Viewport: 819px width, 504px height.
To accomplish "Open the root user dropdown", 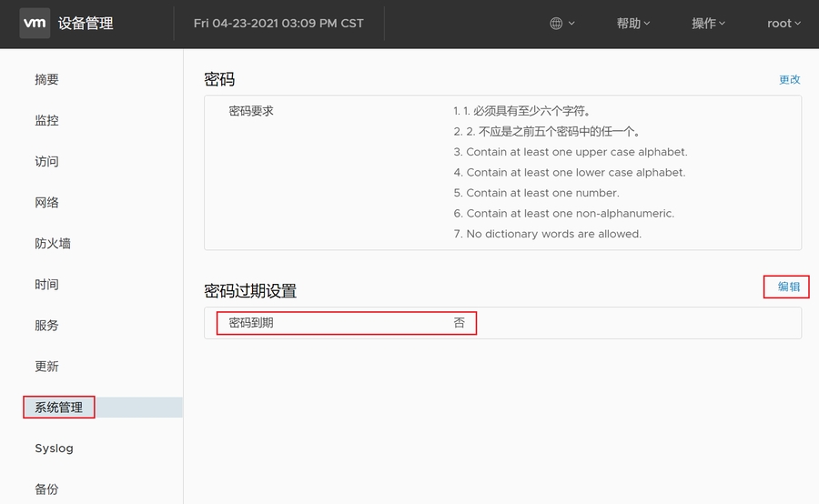I will coord(784,24).
